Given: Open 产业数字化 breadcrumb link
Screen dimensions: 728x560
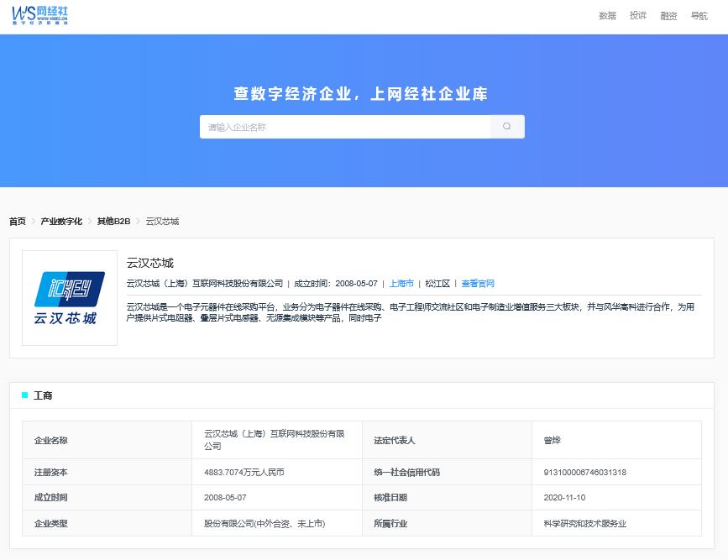Looking at the screenshot, I should (61, 222).
